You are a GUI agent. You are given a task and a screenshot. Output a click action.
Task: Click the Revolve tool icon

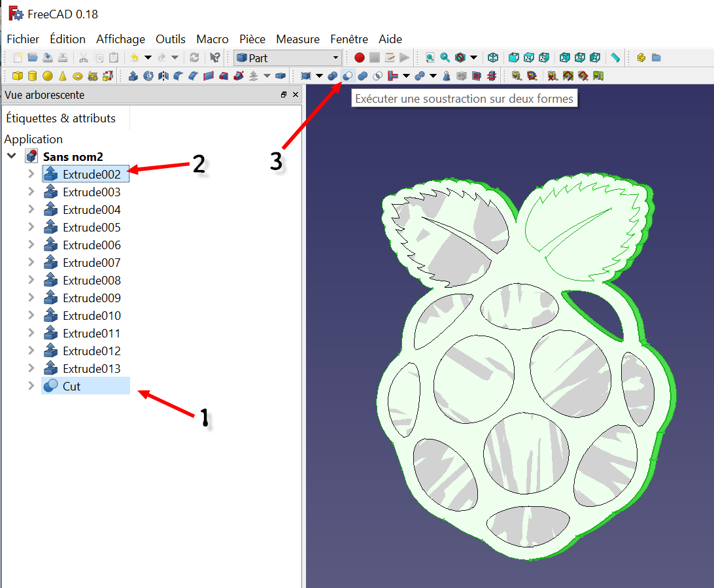tap(148, 76)
